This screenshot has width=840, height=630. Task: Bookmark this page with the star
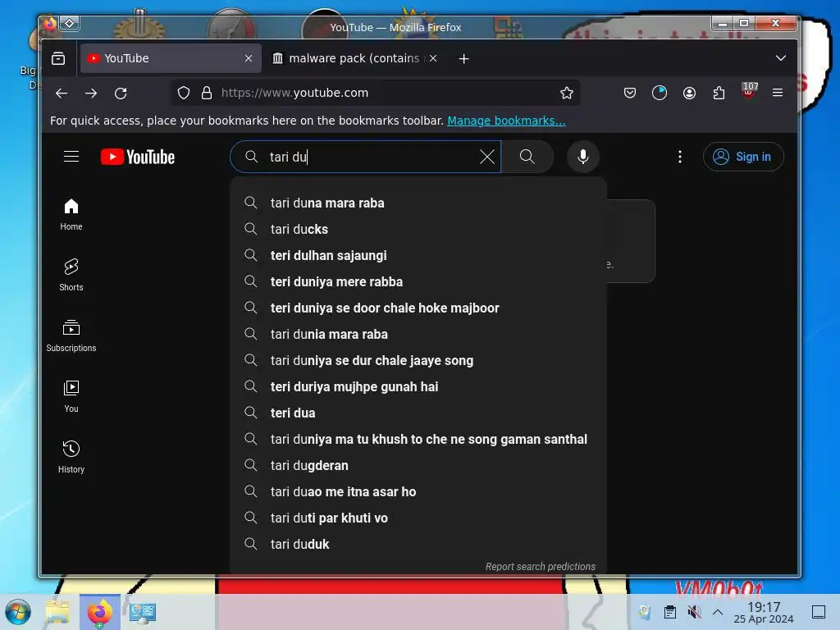[x=567, y=94]
